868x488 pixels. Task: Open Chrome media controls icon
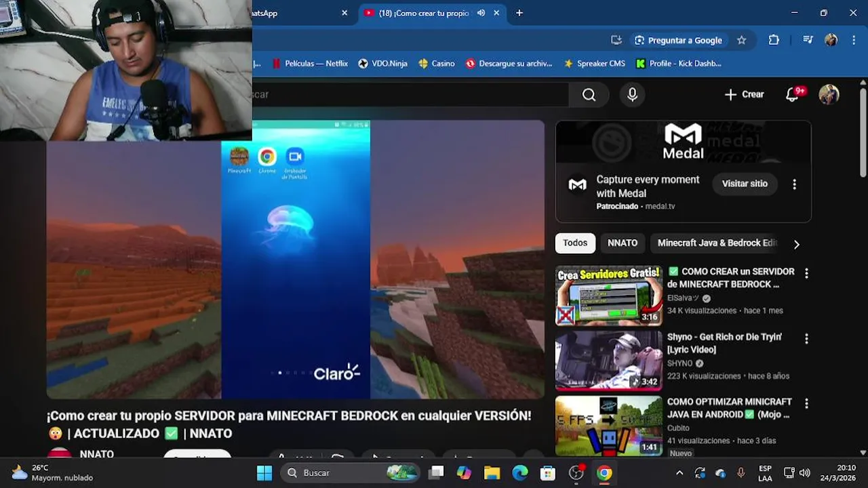(x=808, y=40)
